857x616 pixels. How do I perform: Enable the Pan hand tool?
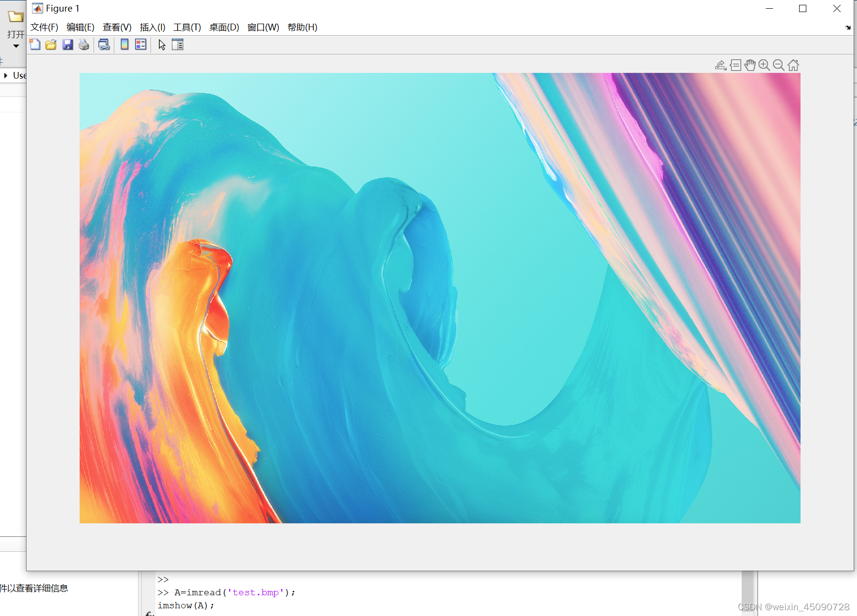coord(750,65)
